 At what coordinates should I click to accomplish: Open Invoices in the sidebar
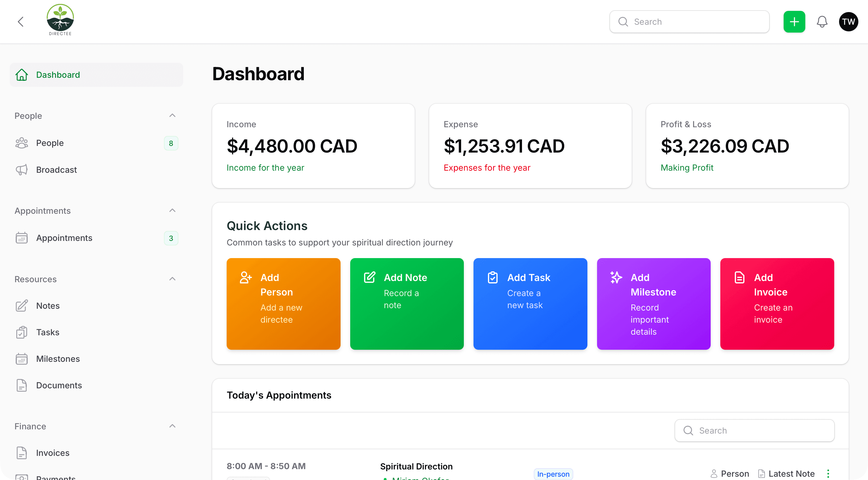pos(96,453)
